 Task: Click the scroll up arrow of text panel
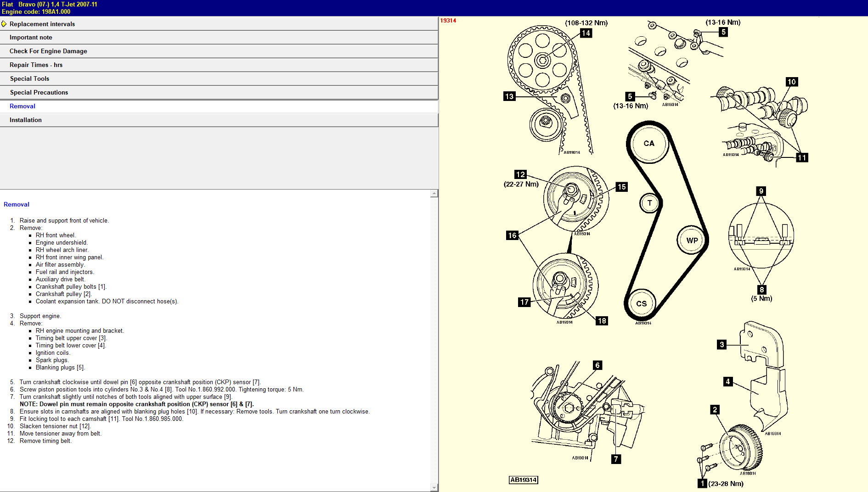pyautogui.click(x=434, y=194)
